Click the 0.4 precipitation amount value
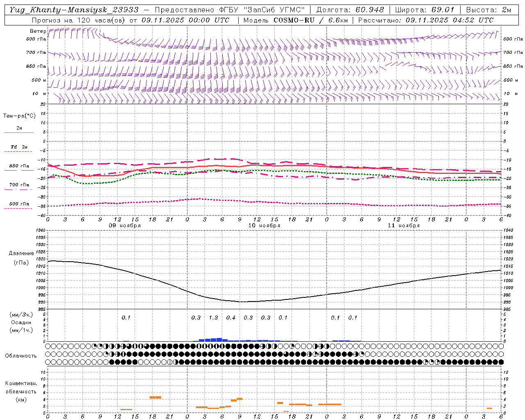Screen dimensions: 525x420 point(231,317)
